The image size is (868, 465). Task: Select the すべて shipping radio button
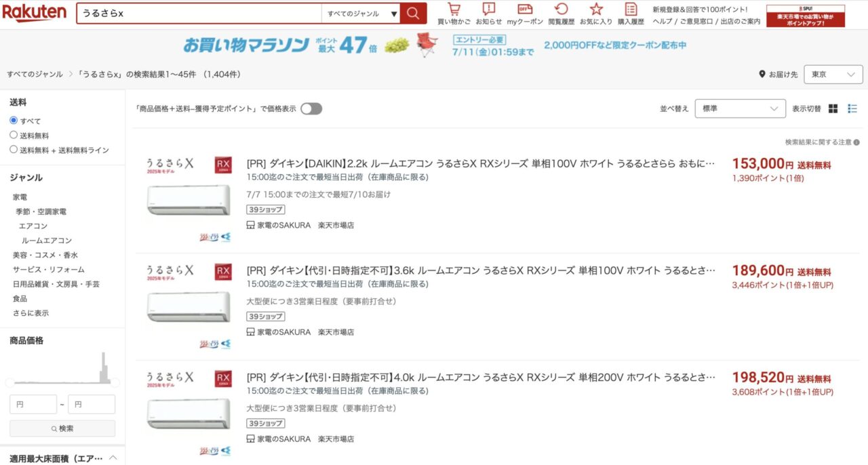click(14, 121)
